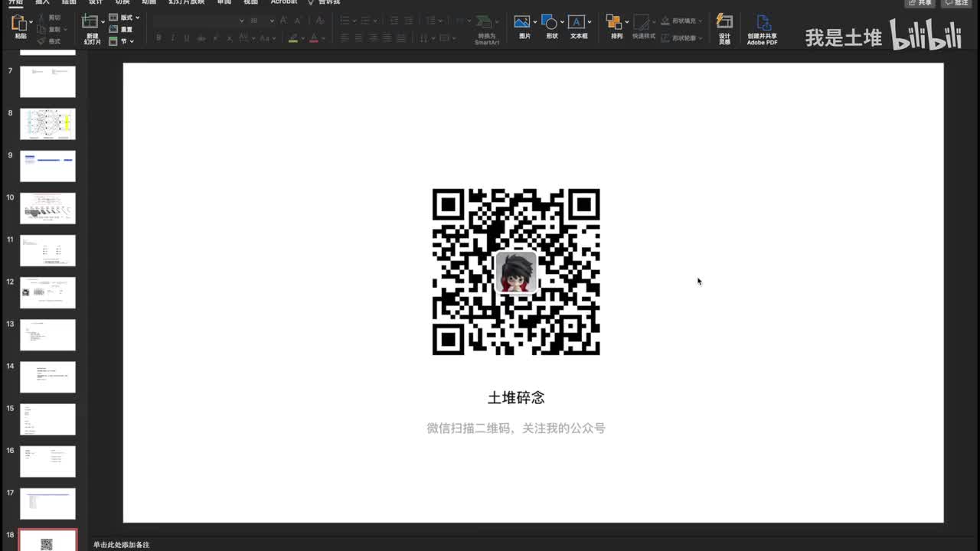Click the Increase font size icon
Image resolution: width=980 pixels, height=551 pixels.
pos(283,21)
